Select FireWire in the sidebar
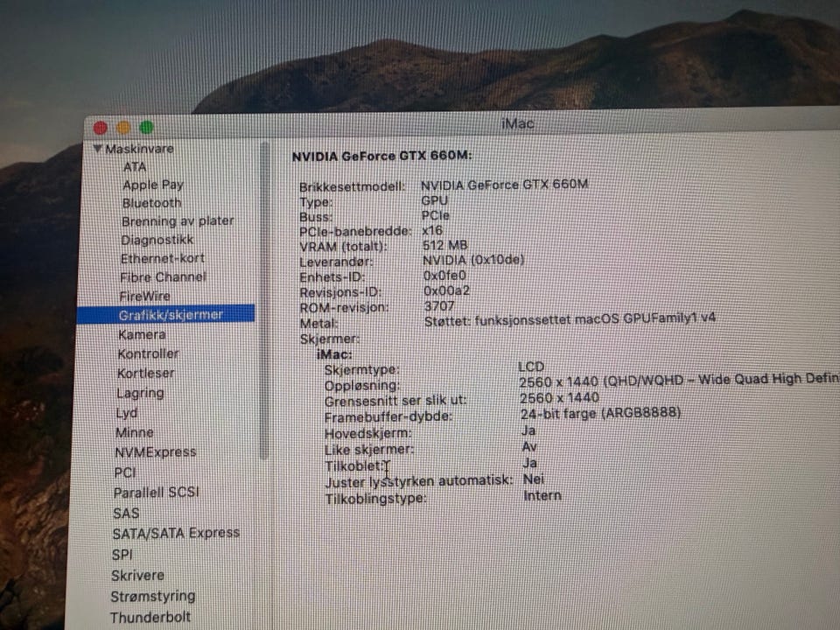This screenshot has width=840, height=630. tap(144, 297)
